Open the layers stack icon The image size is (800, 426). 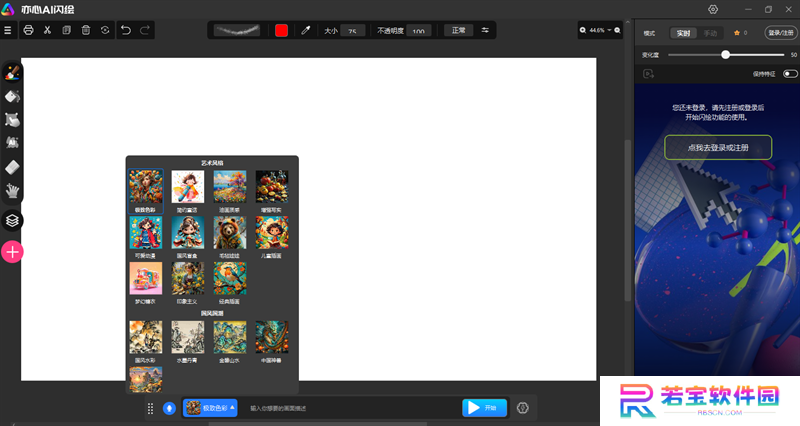(12, 220)
